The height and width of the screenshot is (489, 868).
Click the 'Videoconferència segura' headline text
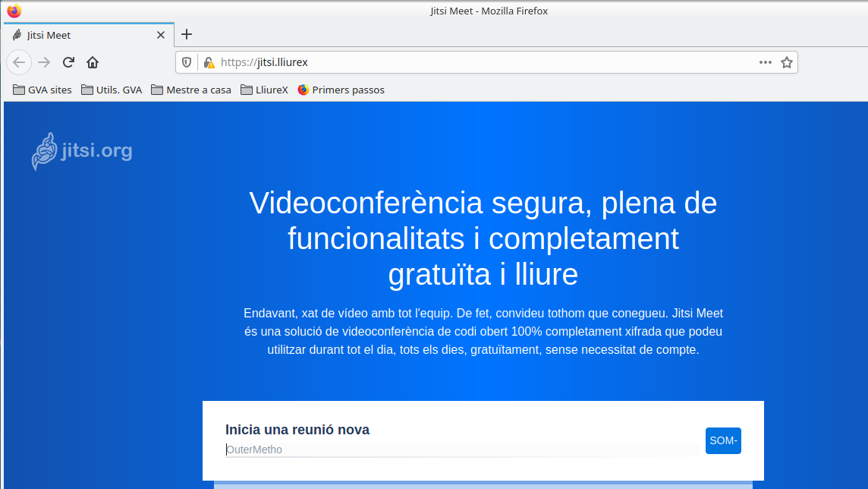tap(483, 238)
